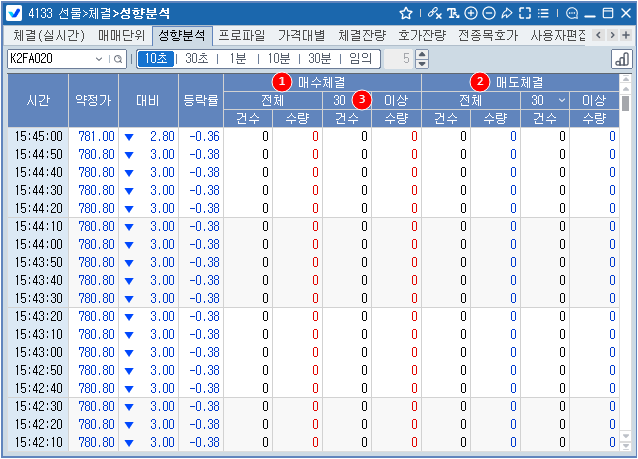Add a new tab with plus button
This screenshot has height=459, width=638.
coord(626,35)
